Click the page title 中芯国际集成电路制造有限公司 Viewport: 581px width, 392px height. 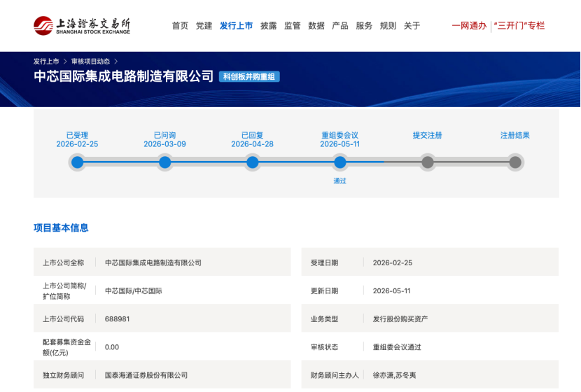click(x=123, y=76)
